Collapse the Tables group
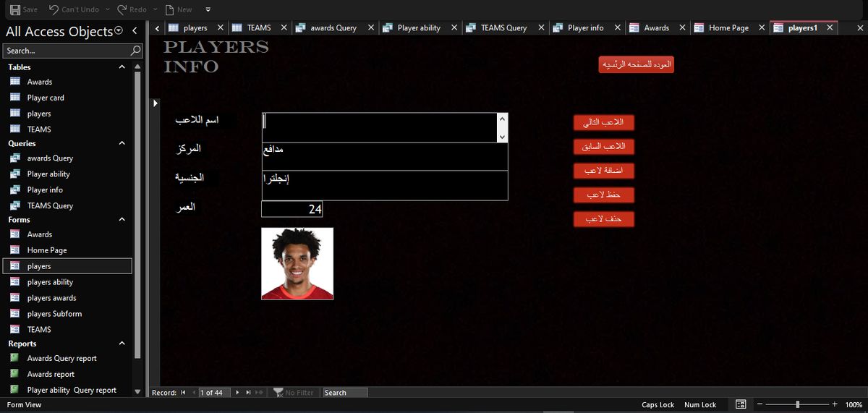 coord(122,67)
